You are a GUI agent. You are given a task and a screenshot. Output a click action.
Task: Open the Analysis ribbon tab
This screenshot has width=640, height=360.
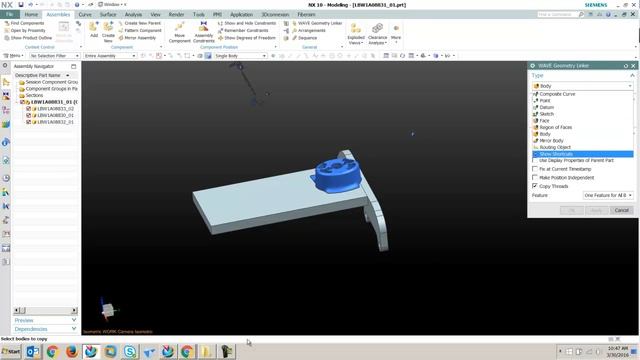(133, 15)
